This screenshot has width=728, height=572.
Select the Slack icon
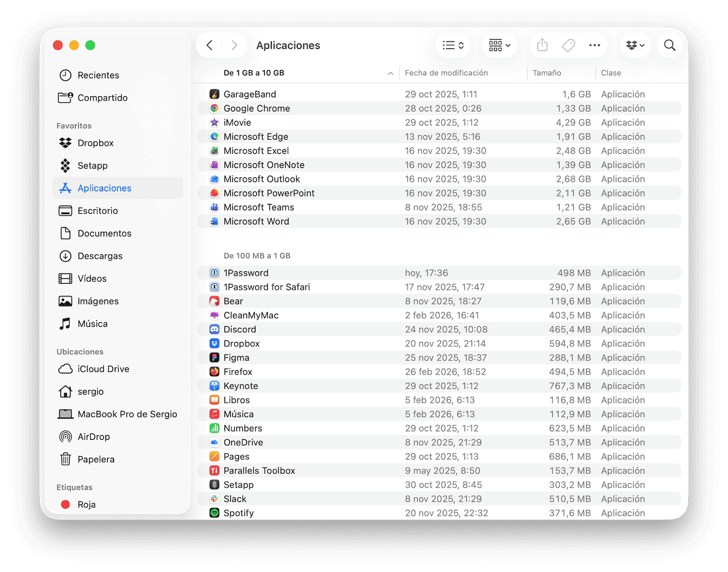point(215,499)
